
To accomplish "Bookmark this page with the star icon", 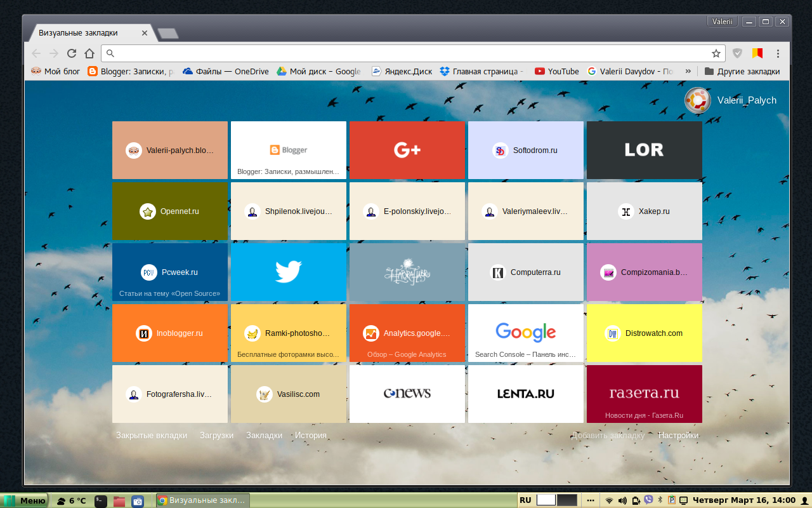I will click(x=716, y=53).
